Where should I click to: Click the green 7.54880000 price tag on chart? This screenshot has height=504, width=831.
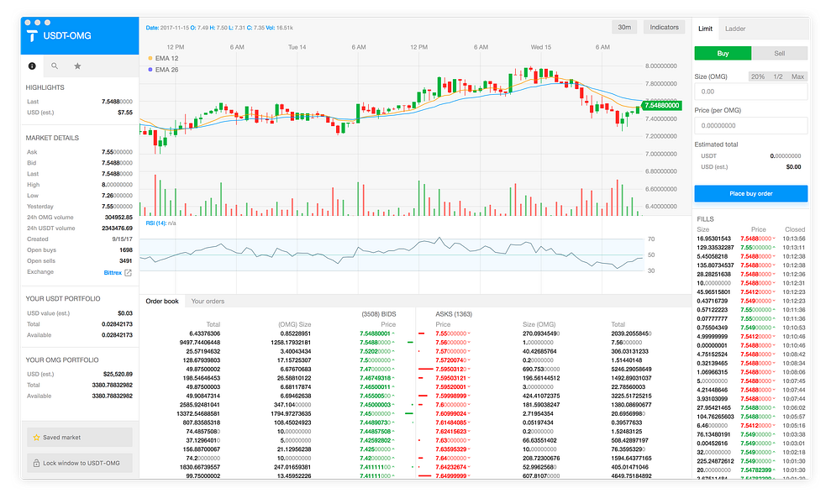661,106
